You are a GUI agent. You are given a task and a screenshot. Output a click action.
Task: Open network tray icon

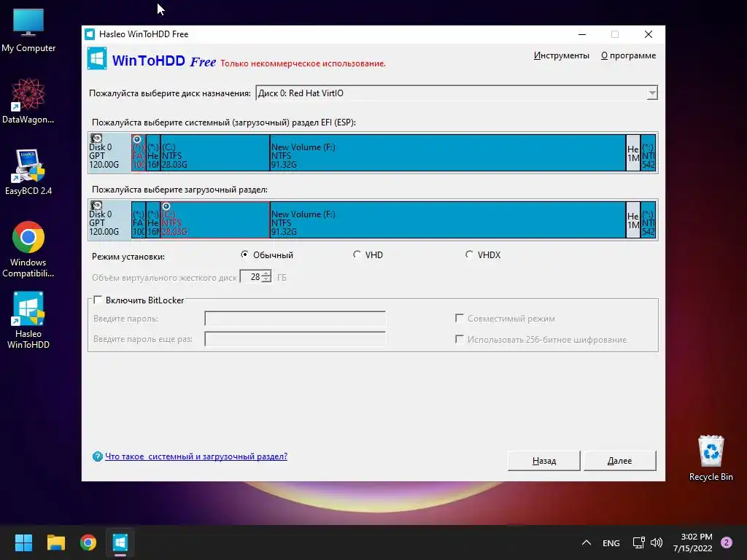pos(638,542)
